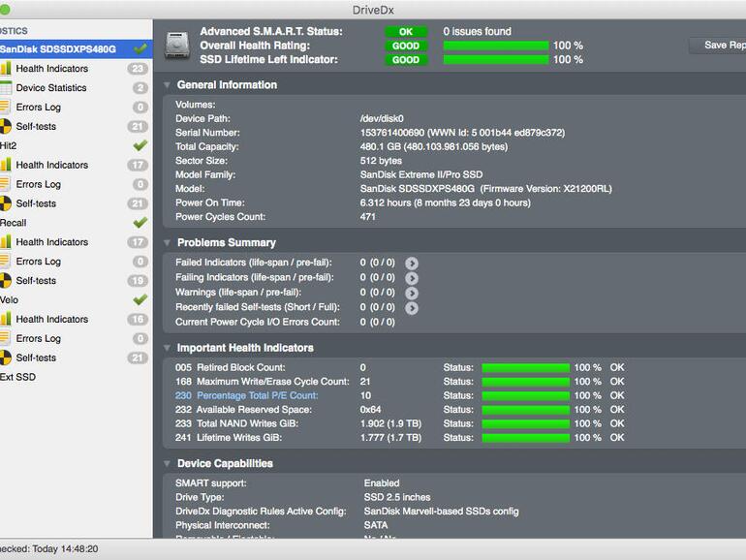Click the Overall Health Rating GOOD badge

click(406, 46)
